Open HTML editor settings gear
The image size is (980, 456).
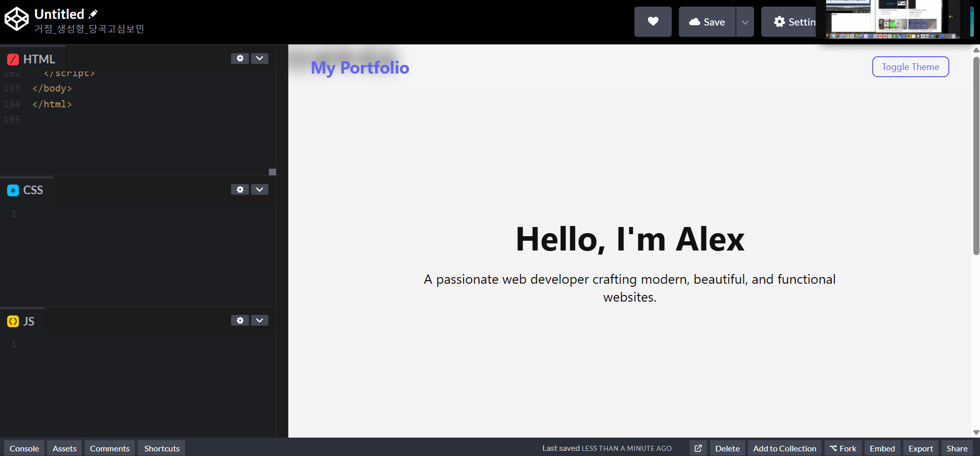pos(240,58)
